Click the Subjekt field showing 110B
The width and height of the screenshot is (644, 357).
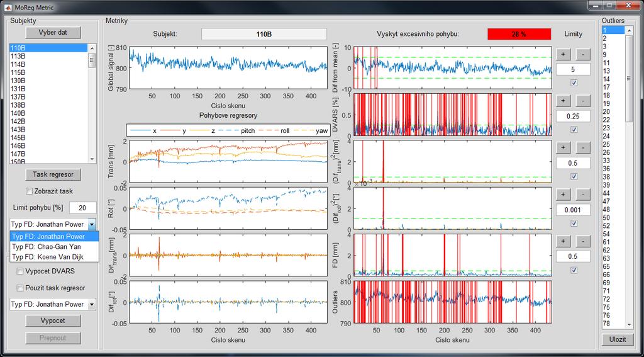pyautogui.click(x=264, y=34)
